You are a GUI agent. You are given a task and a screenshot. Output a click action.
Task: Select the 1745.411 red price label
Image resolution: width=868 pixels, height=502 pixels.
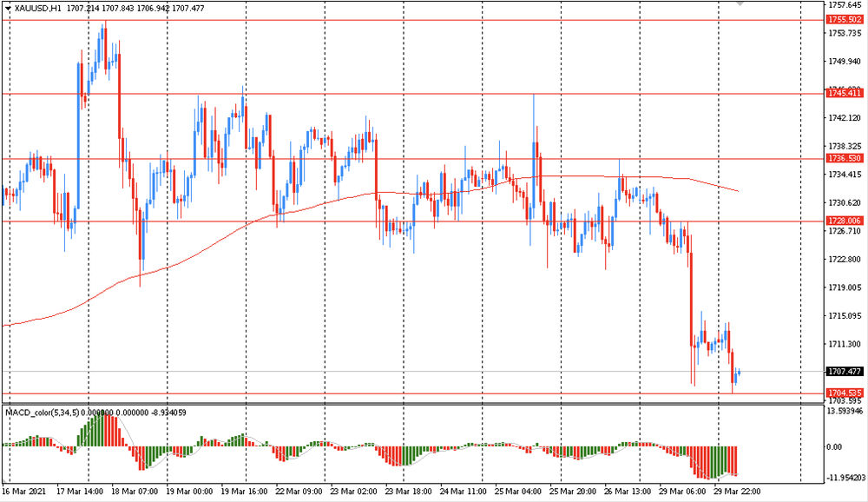click(843, 93)
